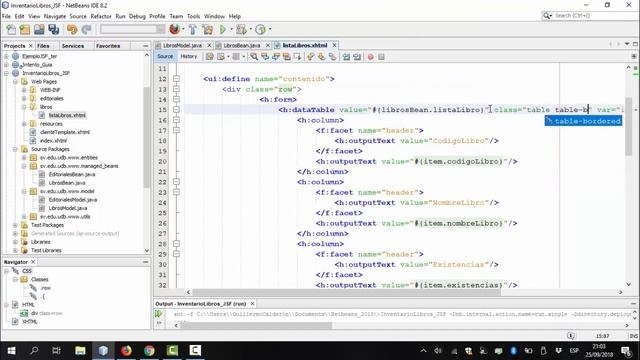
Task: Toggle the code fold on line 14
Action: 176,99
